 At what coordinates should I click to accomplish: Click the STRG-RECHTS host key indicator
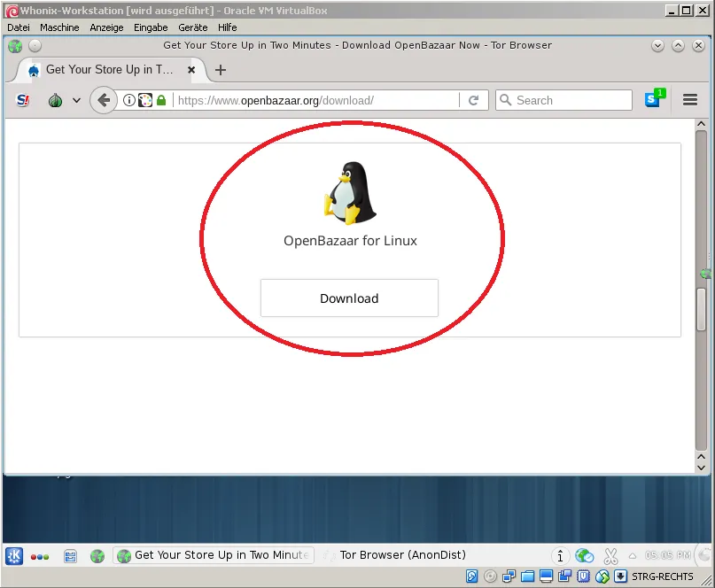tap(662, 576)
